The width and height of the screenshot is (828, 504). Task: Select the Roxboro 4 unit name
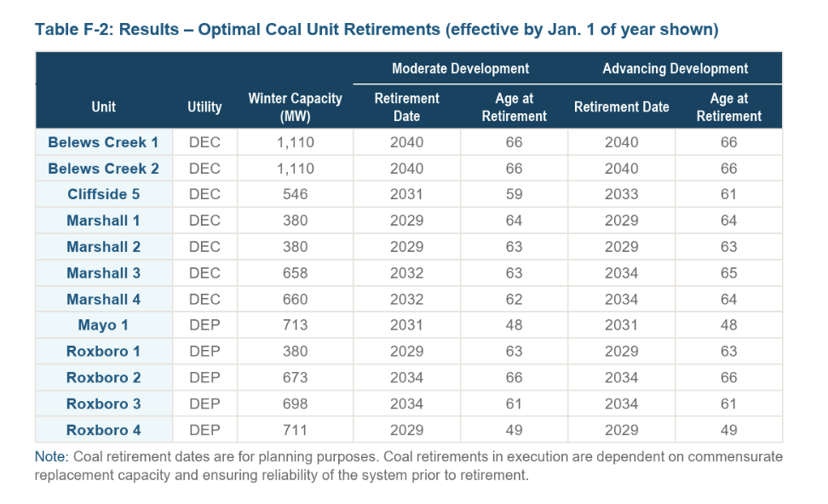(x=103, y=430)
